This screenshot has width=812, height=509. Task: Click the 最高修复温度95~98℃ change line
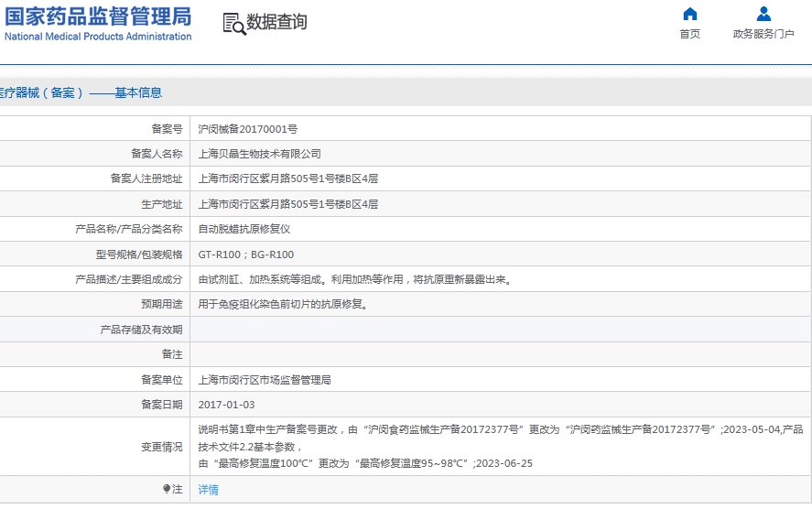pos(365,463)
